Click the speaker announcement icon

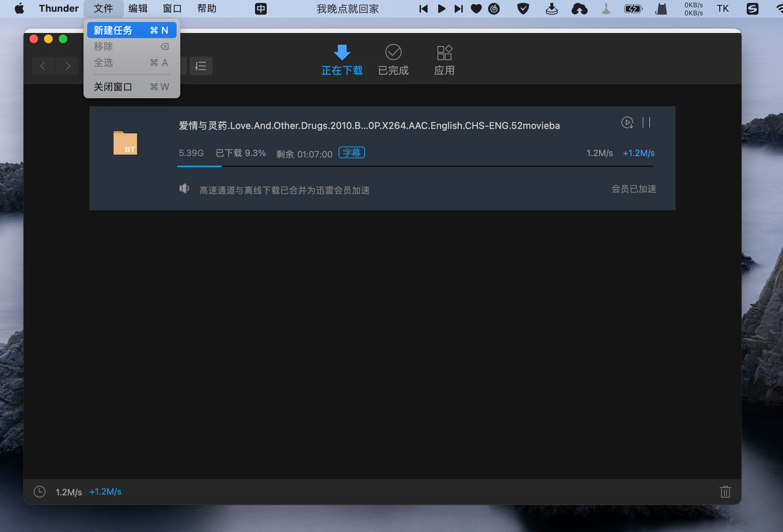coord(184,189)
